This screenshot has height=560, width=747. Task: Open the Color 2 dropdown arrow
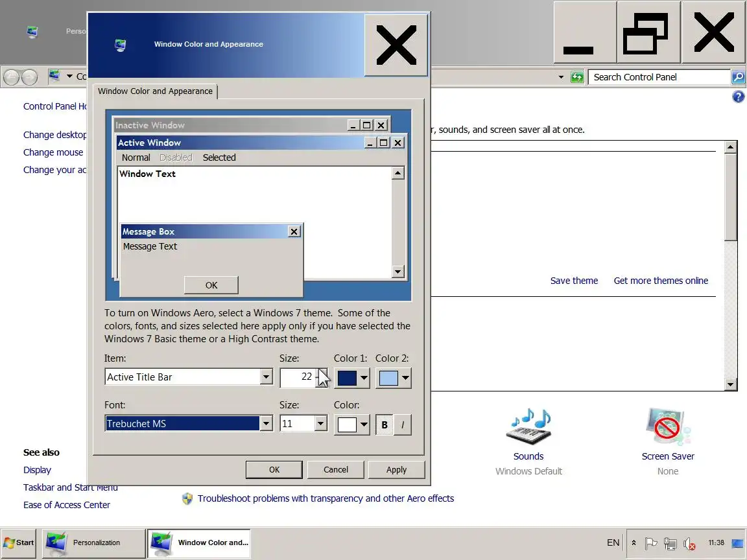[405, 378]
